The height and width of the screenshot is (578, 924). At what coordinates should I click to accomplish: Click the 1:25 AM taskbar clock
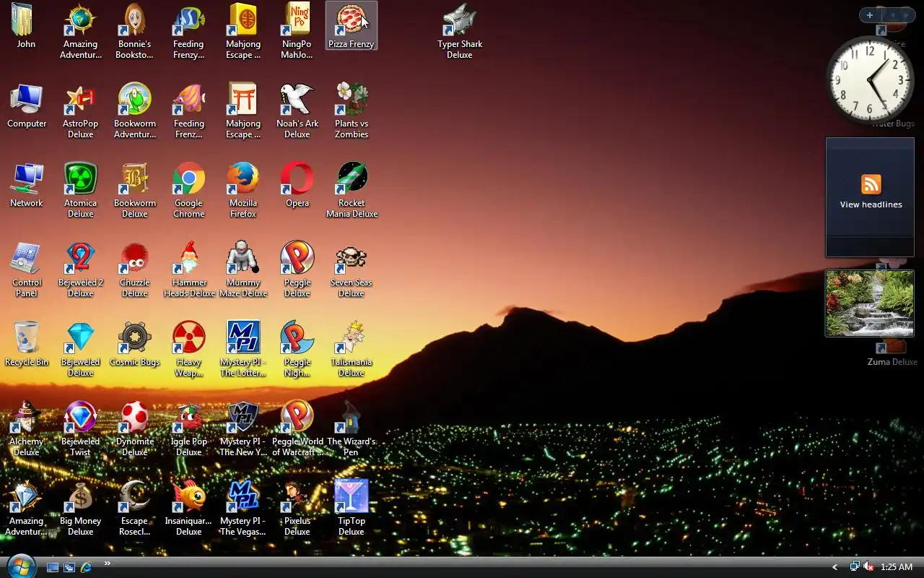[897, 567]
